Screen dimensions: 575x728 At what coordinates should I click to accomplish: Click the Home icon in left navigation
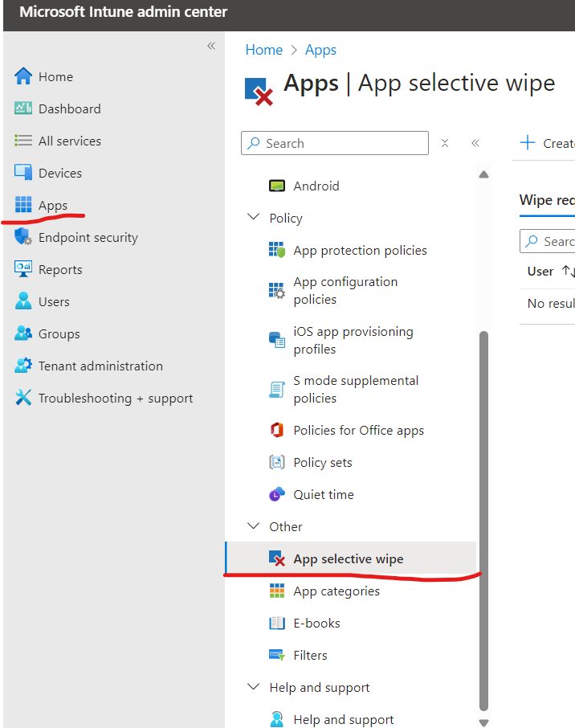tap(23, 76)
